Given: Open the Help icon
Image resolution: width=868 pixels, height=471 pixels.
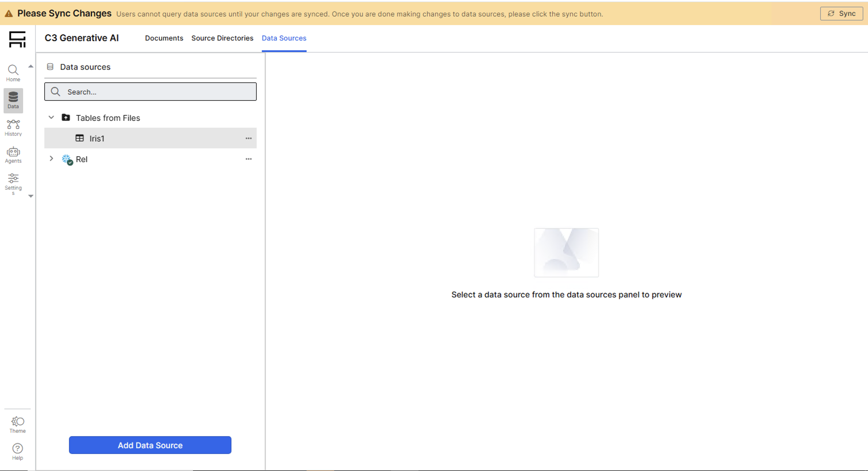Looking at the screenshot, I should pyautogui.click(x=18, y=451).
